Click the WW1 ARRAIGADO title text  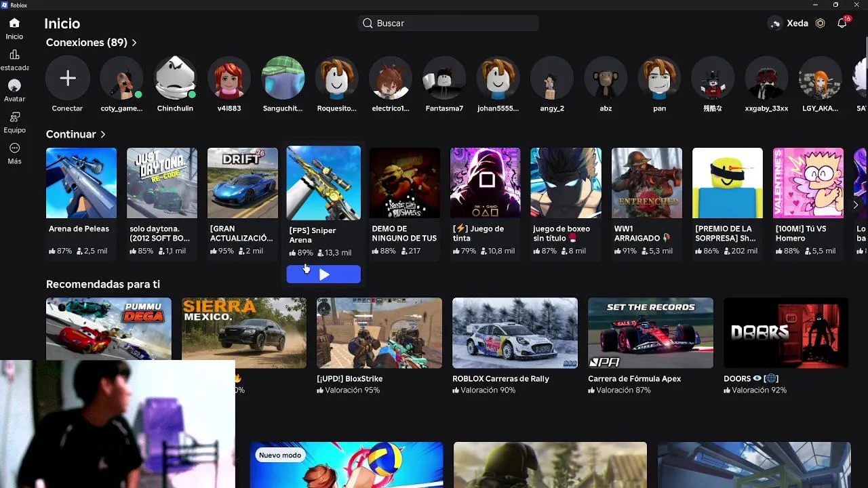pos(642,233)
